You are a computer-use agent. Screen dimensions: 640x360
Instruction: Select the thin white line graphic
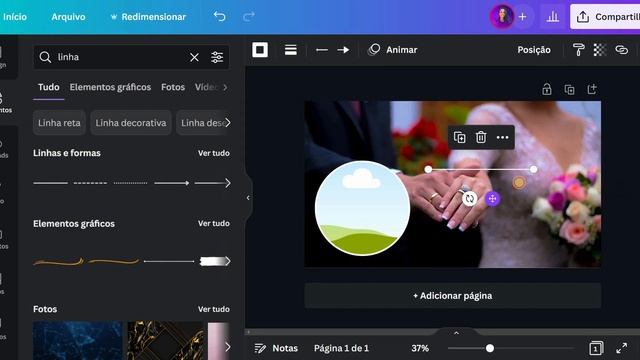coord(169,261)
